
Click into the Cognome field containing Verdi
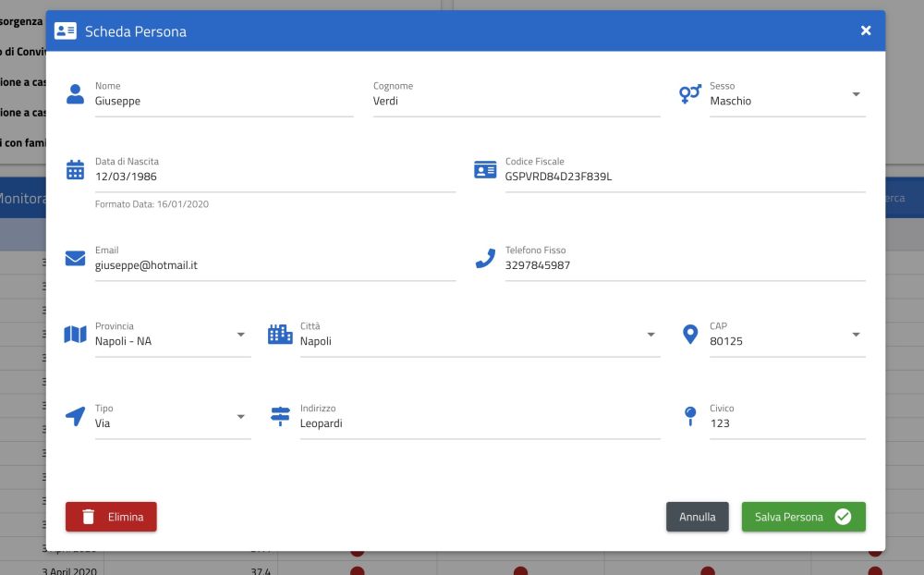[x=516, y=102]
